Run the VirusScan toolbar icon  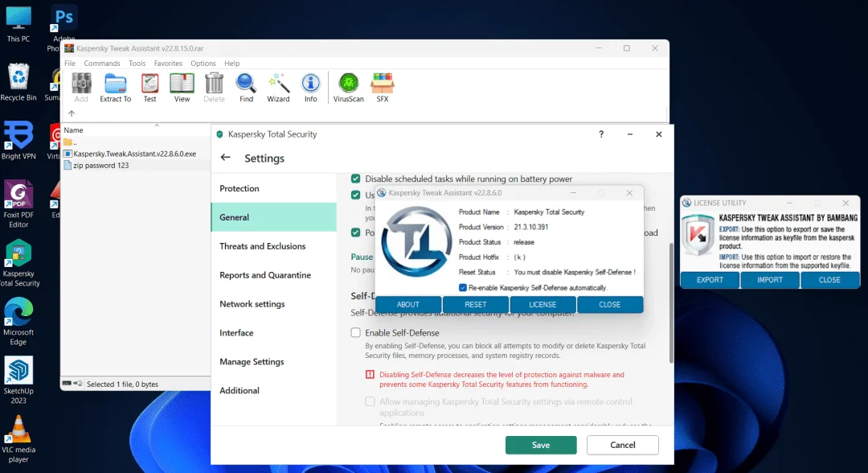point(348,88)
